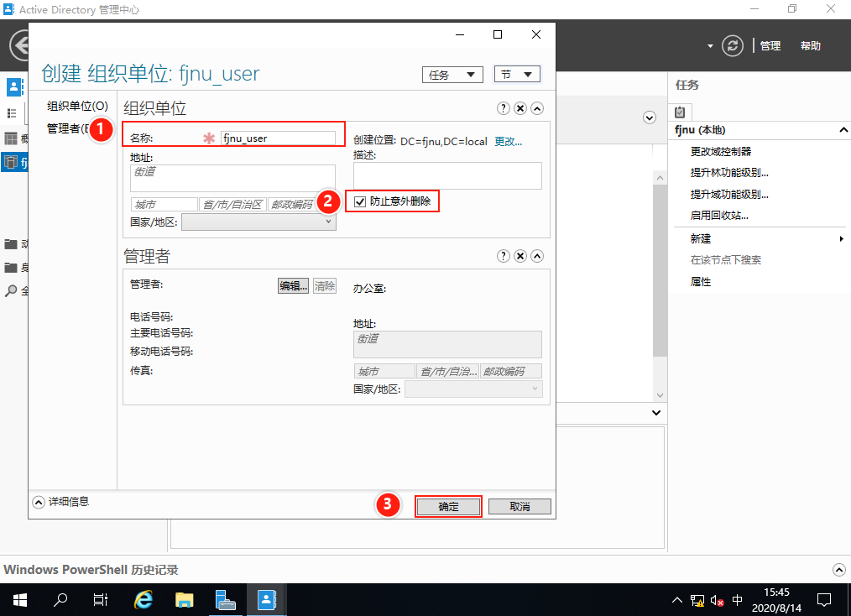This screenshot has height=616, width=851.
Task: Click the Active Directory center taskbar icon
Action: [x=267, y=600]
